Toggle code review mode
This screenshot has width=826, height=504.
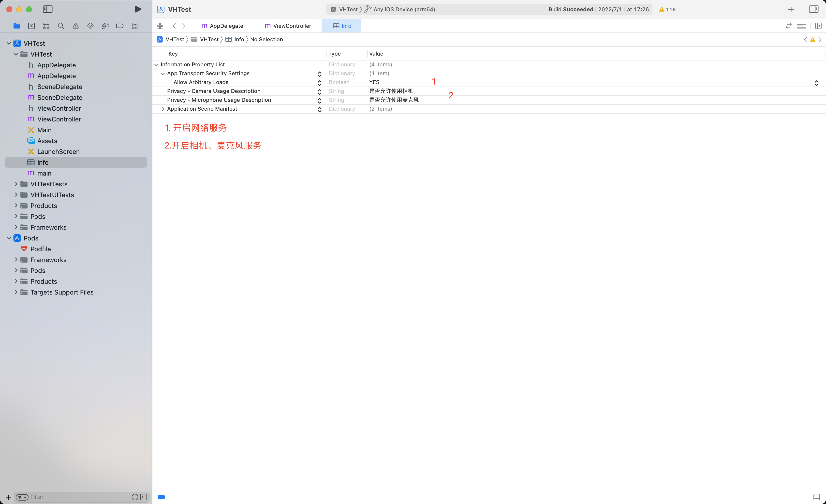tap(788, 26)
